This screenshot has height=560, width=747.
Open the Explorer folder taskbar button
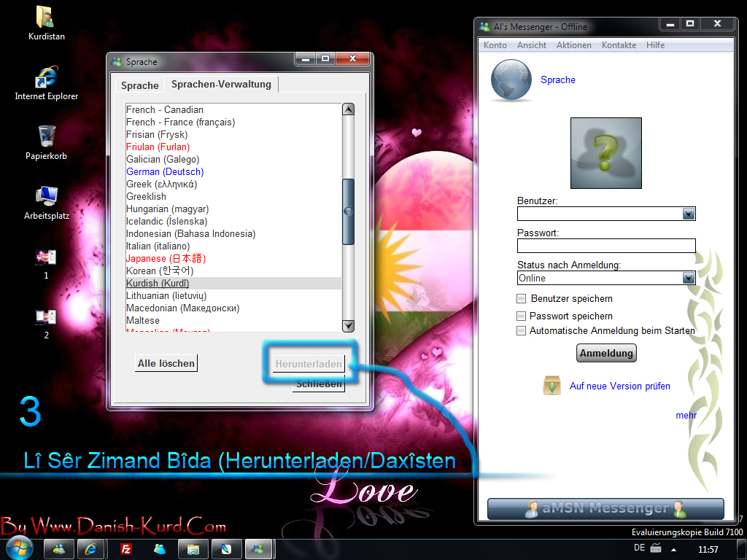tap(193, 549)
